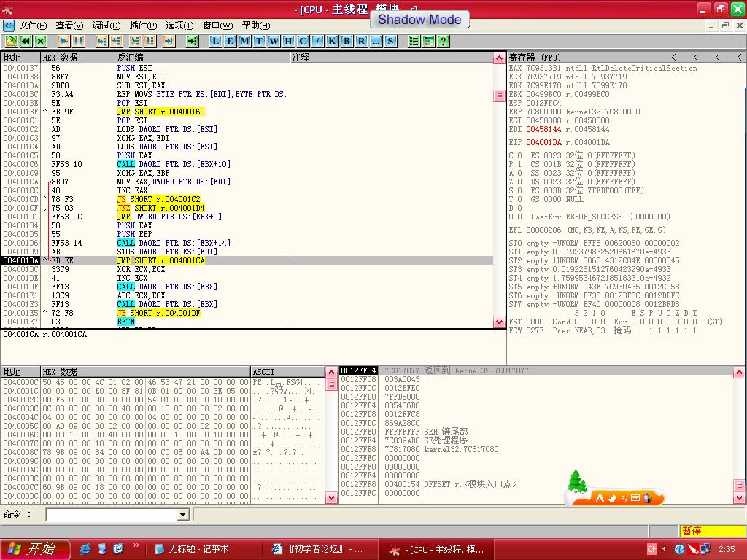Click the dump pane scroll down arrow
This screenshot has height=560, width=747.
click(x=331, y=497)
